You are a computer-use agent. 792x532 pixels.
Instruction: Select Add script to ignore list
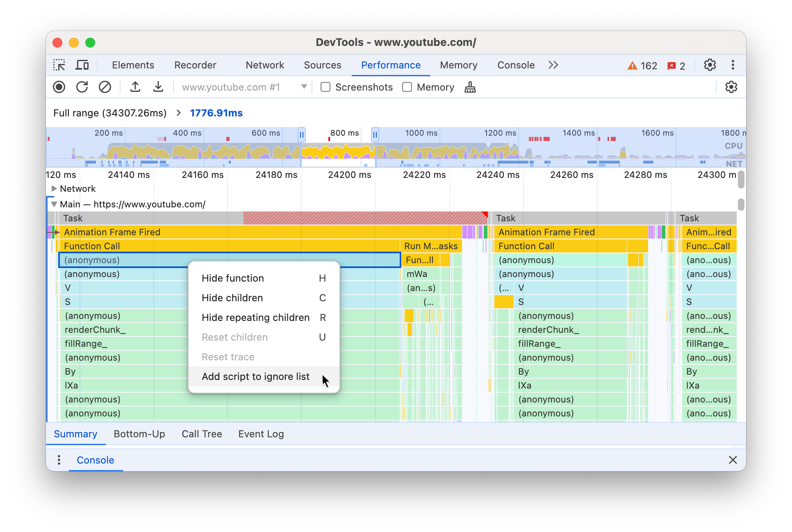[x=255, y=376]
